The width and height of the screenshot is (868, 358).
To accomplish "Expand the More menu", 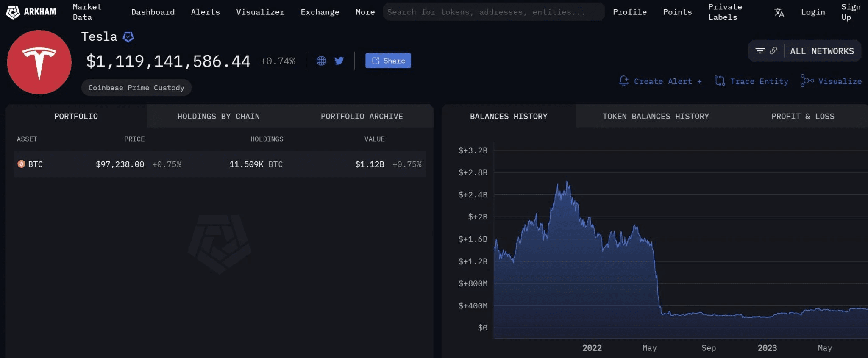I will click(x=365, y=12).
